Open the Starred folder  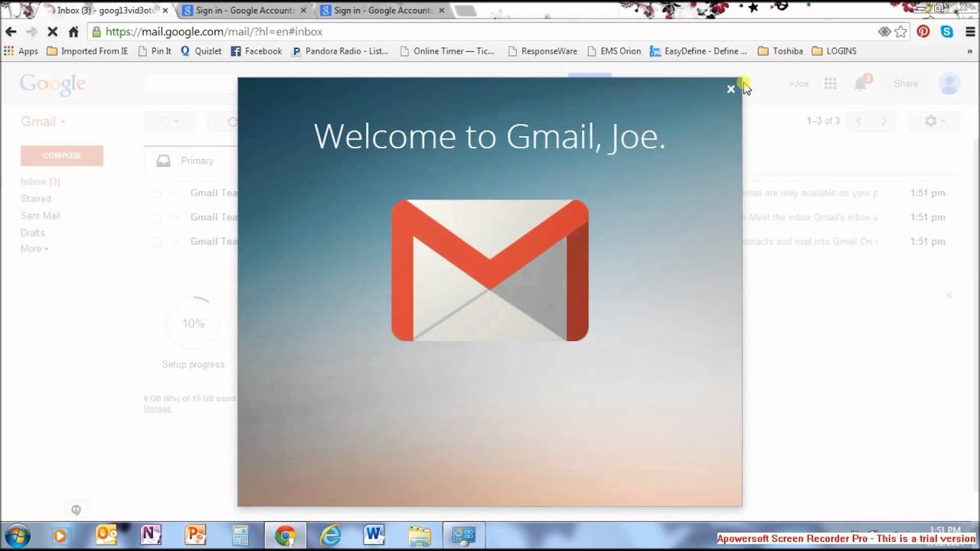tap(36, 198)
